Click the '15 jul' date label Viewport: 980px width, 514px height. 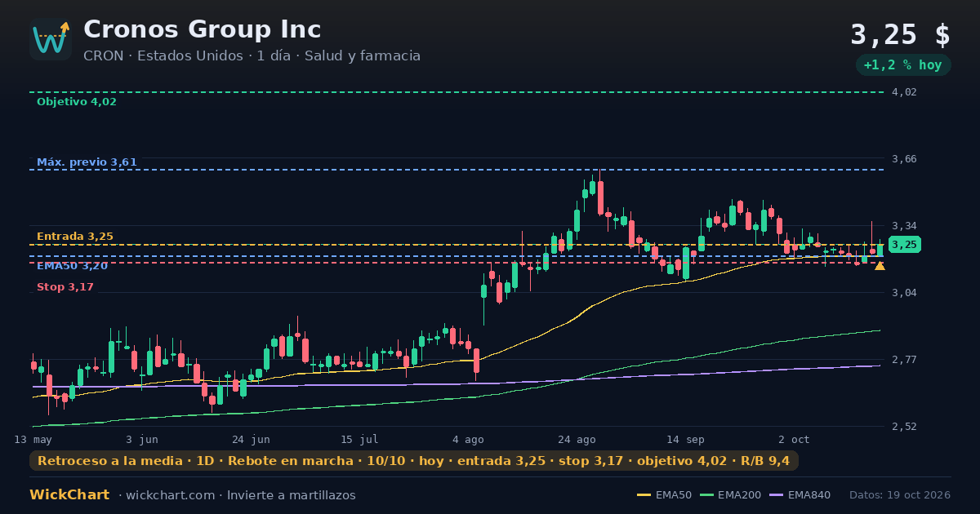click(359, 440)
